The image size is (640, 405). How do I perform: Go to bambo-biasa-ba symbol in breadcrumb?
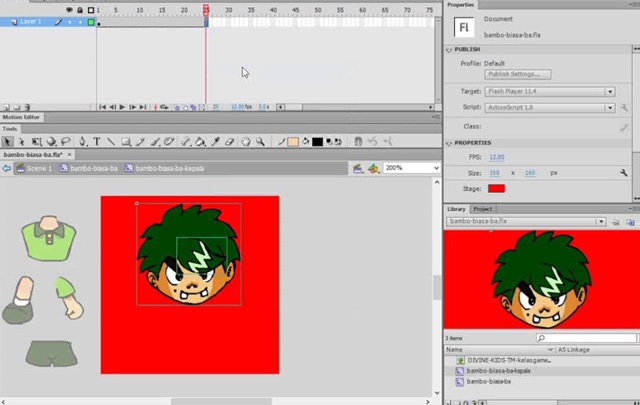pyautogui.click(x=89, y=168)
